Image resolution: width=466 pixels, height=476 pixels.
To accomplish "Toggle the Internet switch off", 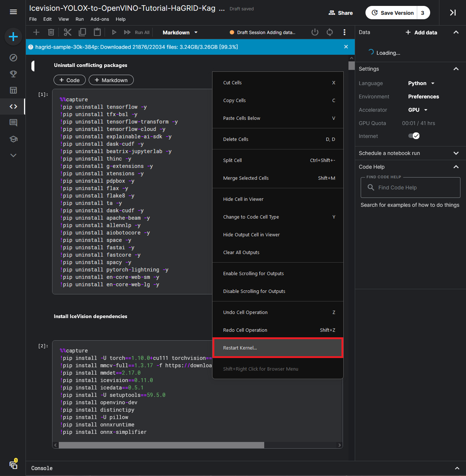I will pos(414,136).
